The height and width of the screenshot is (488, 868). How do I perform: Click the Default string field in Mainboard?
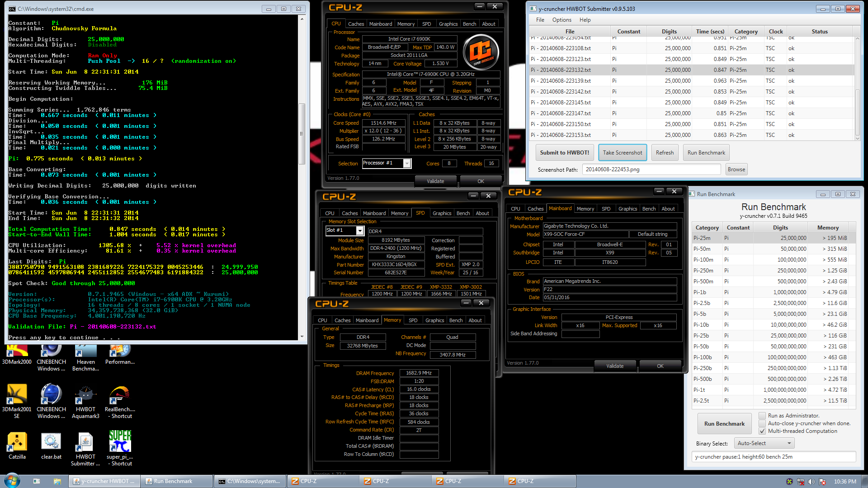pos(652,234)
